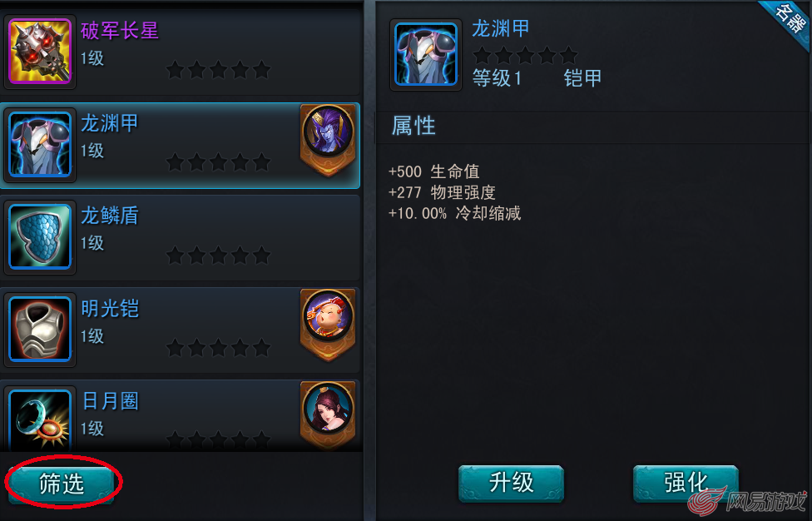Screen dimensions: 812x521
Task: Click star rating in 龙渊甲 detail panel
Action: 525,55
